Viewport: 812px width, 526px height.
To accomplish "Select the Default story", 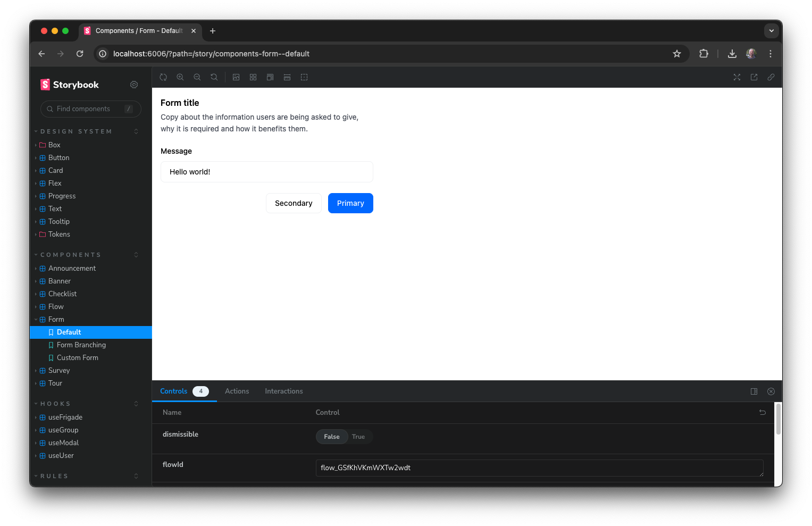I will point(91,332).
